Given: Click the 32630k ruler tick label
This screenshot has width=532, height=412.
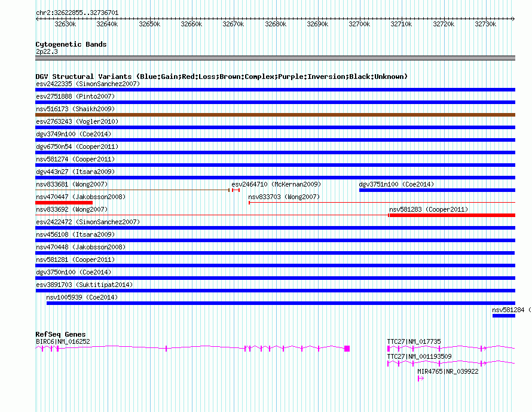Looking at the screenshot, I should point(65,24).
